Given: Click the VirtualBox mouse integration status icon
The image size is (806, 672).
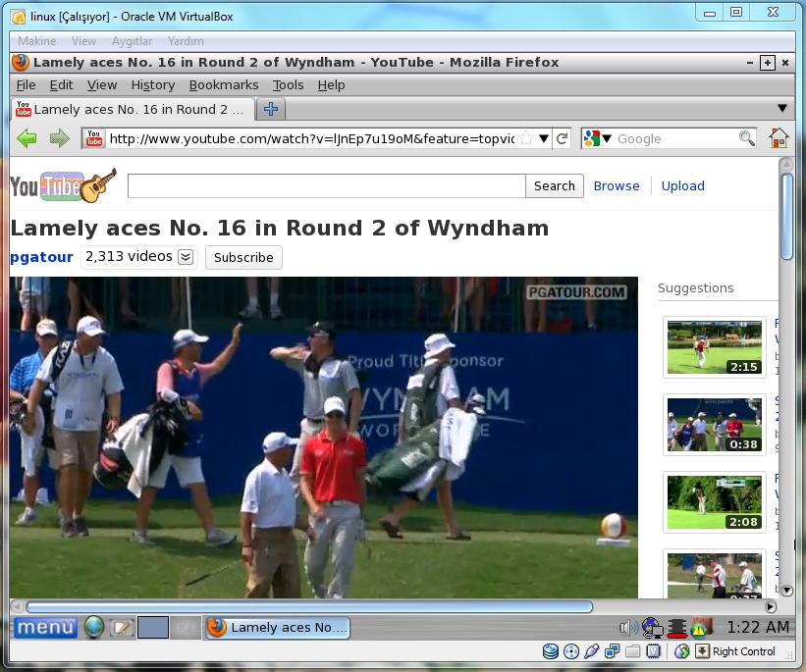Looking at the screenshot, I should click(x=681, y=651).
